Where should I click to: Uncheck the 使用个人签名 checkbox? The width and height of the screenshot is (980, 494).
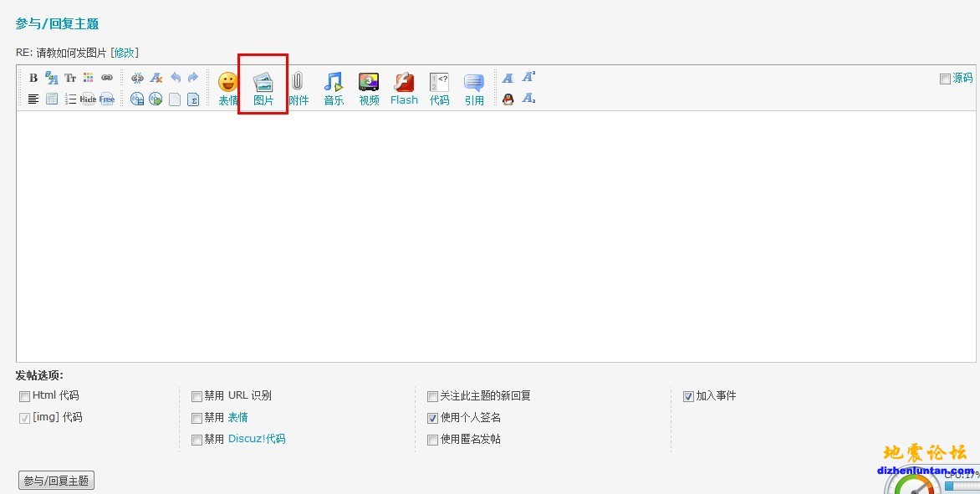pyautogui.click(x=432, y=418)
